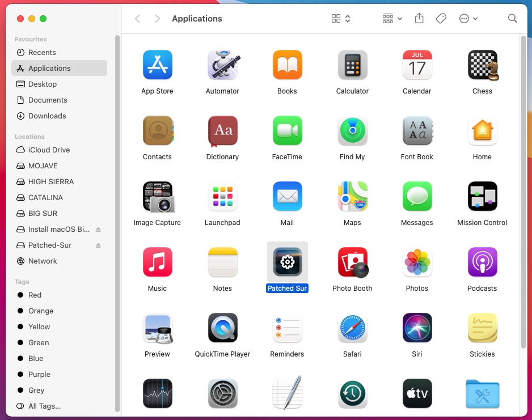The image size is (532, 420).
Task: Open Documents in the sidebar
Action: click(60, 100)
